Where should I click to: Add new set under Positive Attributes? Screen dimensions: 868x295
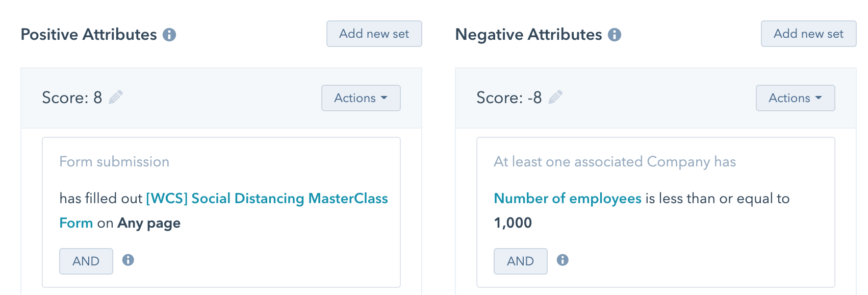[374, 34]
